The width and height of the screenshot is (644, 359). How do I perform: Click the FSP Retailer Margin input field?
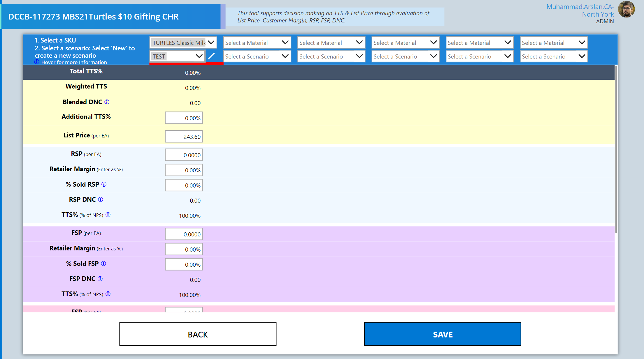coord(184,249)
